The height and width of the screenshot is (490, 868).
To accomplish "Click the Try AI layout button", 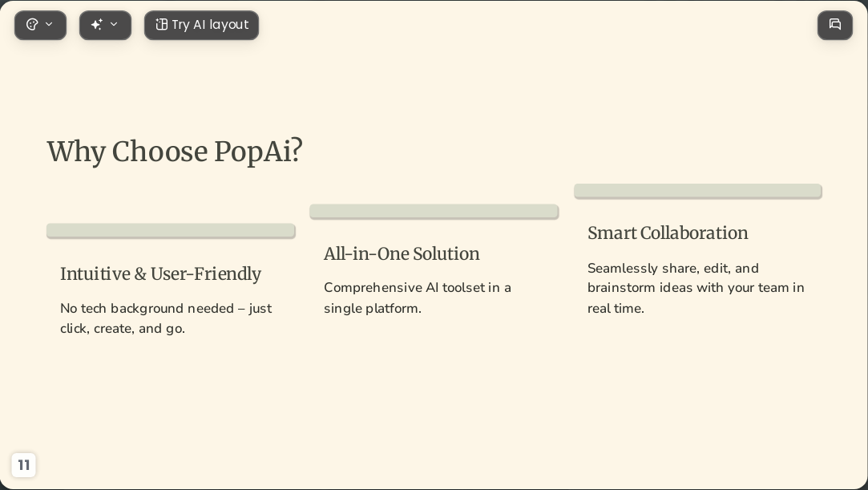I will (201, 25).
